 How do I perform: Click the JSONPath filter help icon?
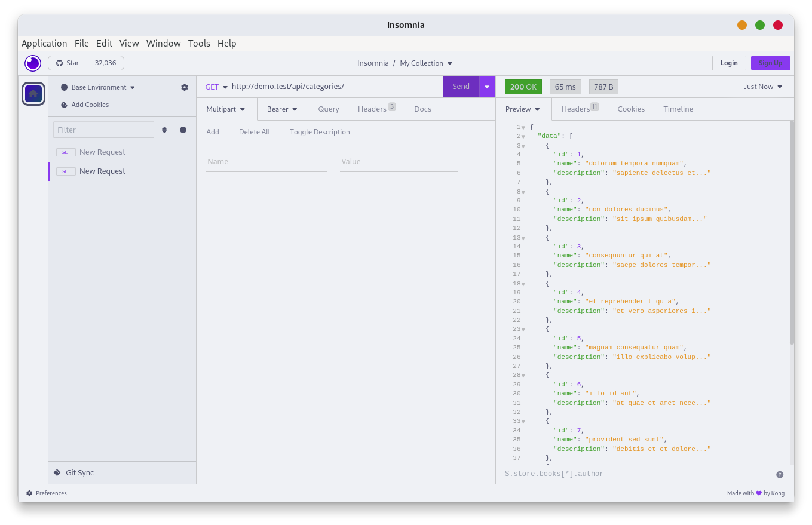[x=780, y=474]
